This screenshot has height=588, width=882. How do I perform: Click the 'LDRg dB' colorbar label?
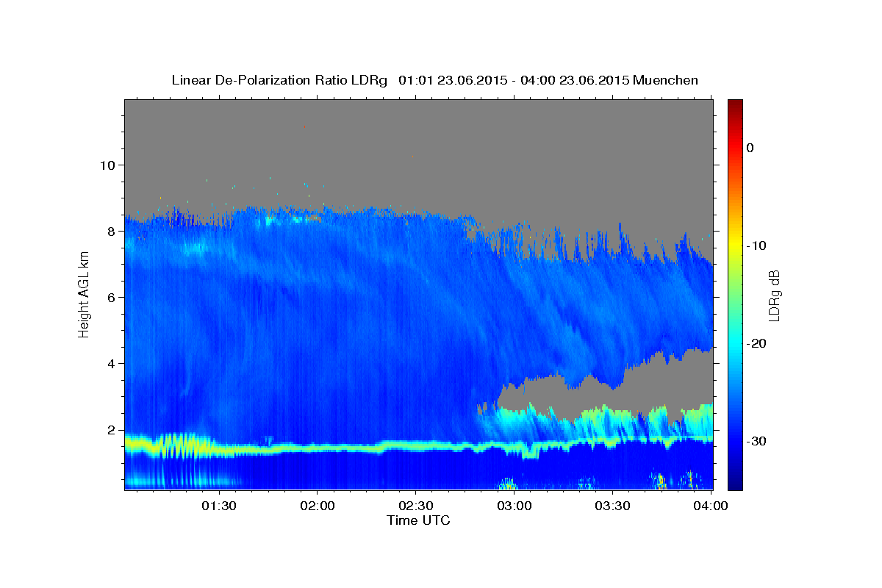[773, 295]
